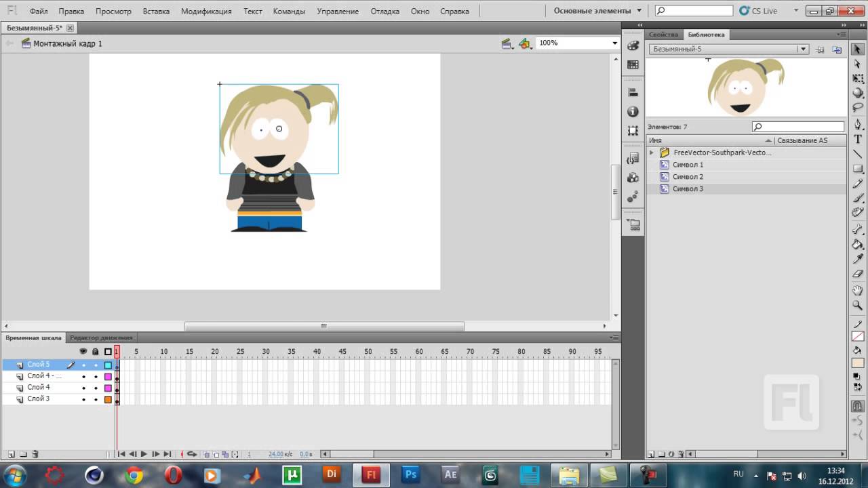This screenshot has height=488, width=868.
Task: Select the Eraser tool
Action: click(x=857, y=274)
